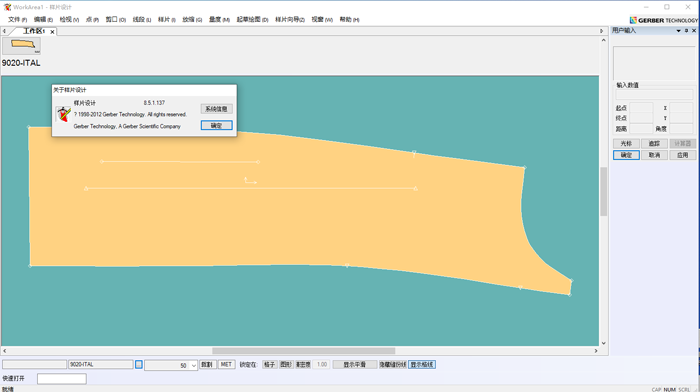Click the pin icon on 用户输入 panel
The width and height of the screenshot is (700, 392).
[686, 31]
